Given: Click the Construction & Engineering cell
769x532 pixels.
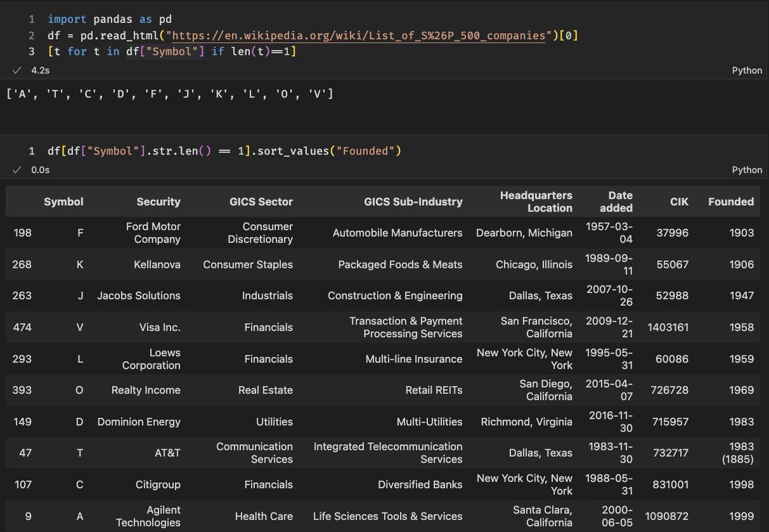Looking at the screenshot, I should 395,295.
